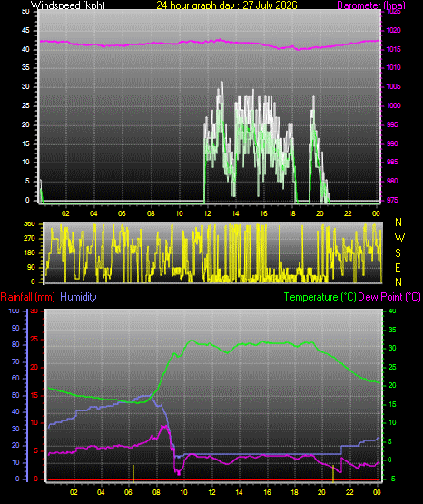Click the 'S' compass direction label

tap(398, 253)
